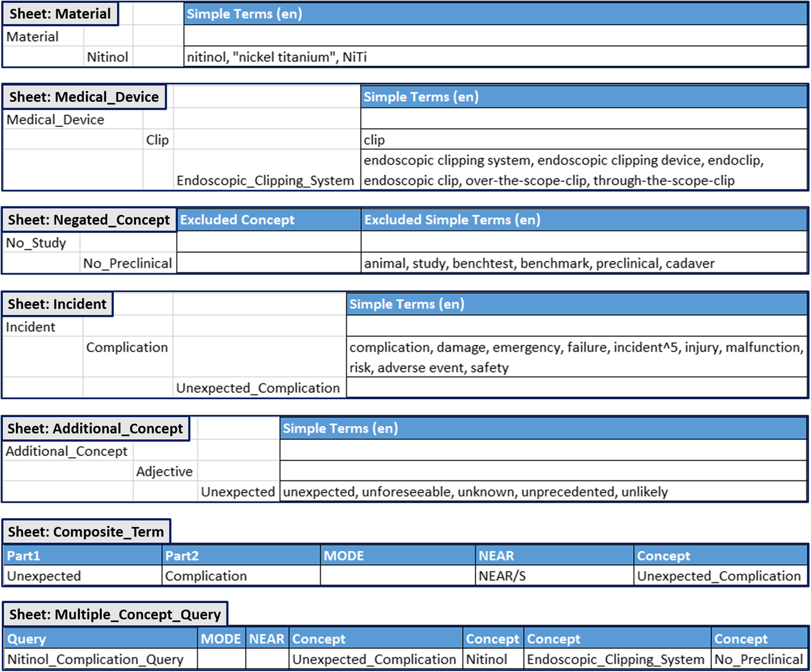Select the 'Complication' cell in Incident sheet

tap(128, 357)
